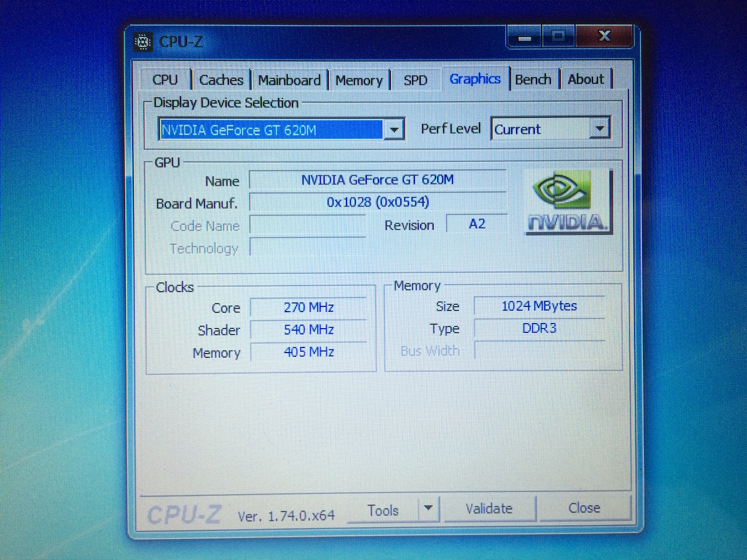
Task: Click the Revision field showing A2
Action: 477,224
